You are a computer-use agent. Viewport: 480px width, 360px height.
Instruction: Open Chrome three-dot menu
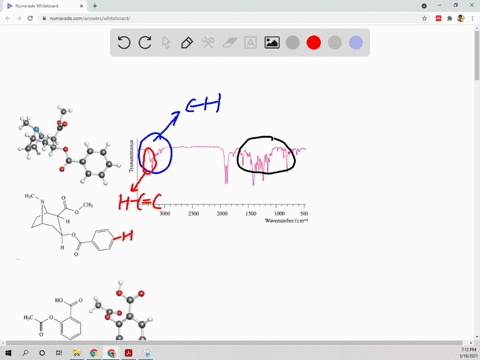coord(472,18)
